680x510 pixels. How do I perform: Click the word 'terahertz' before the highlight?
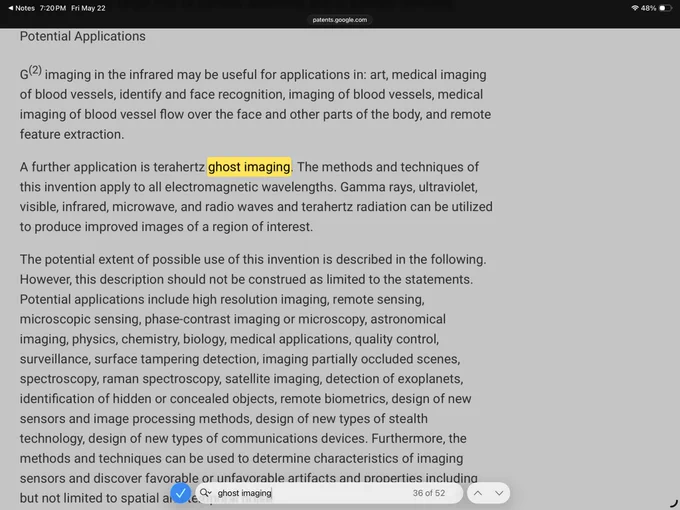click(179, 167)
